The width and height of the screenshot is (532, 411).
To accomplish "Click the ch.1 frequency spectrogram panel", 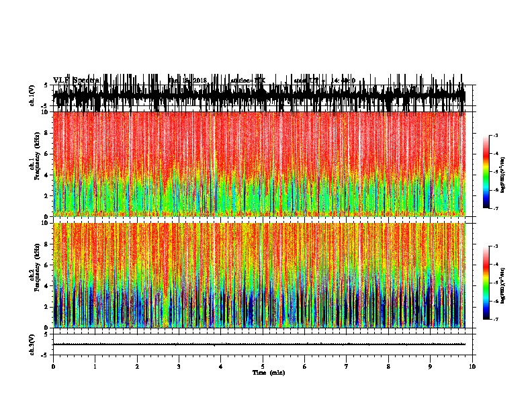I will (259, 164).
